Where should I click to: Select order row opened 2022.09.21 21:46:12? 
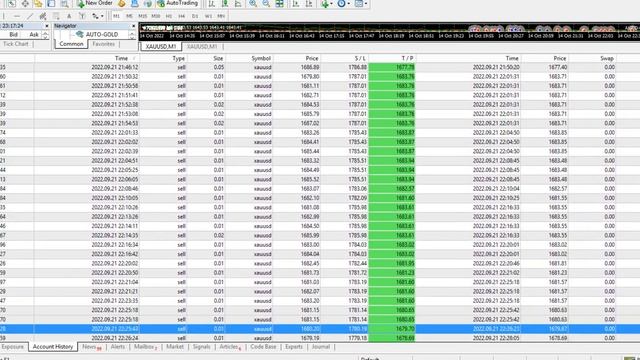[320, 67]
